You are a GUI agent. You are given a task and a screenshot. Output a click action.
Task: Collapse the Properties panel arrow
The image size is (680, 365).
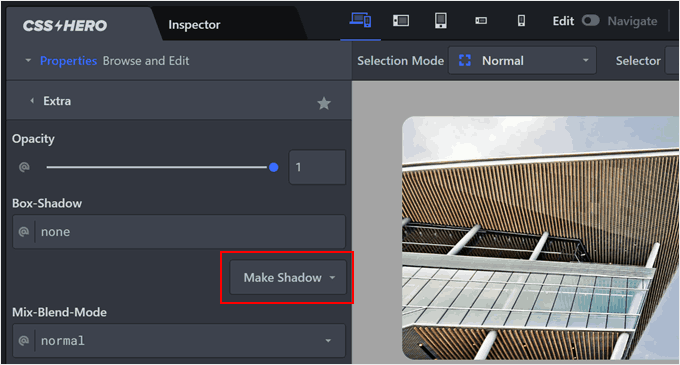click(28, 60)
